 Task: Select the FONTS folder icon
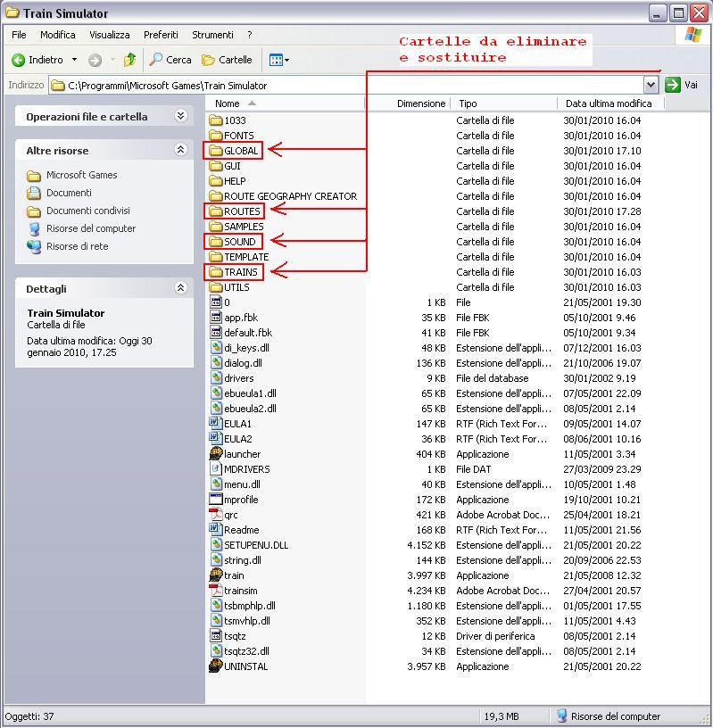pos(216,136)
